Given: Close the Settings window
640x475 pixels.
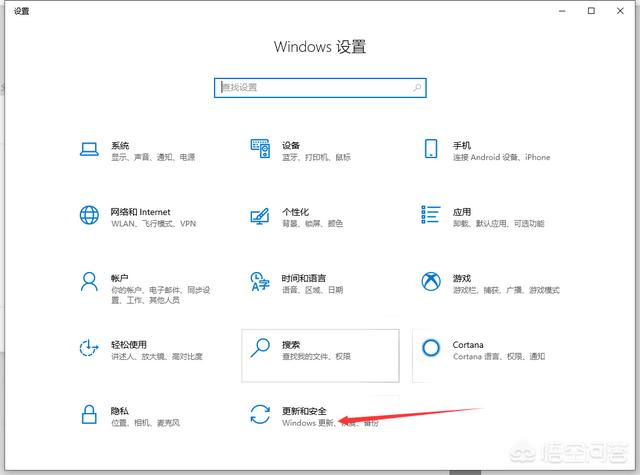Looking at the screenshot, I should 620,11.
